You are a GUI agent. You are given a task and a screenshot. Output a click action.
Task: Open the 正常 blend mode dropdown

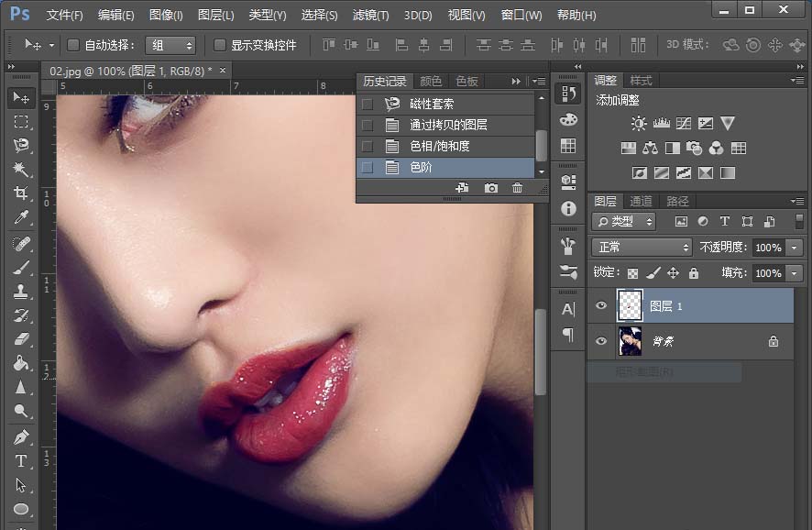642,248
